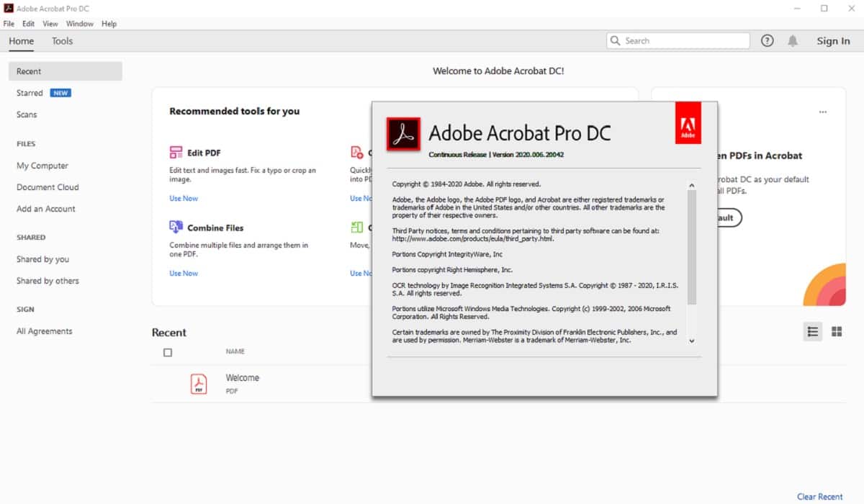This screenshot has height=504, width=864.
Task: Click the About dialog scrollbar thumb
Action: pos(692,248)
